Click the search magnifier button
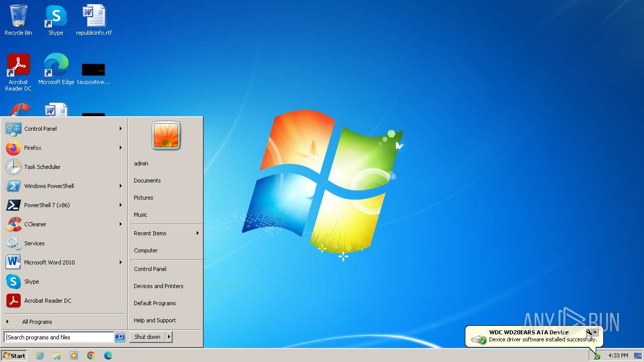Viewport: 644px width, 362px height. tap(120, 337)
